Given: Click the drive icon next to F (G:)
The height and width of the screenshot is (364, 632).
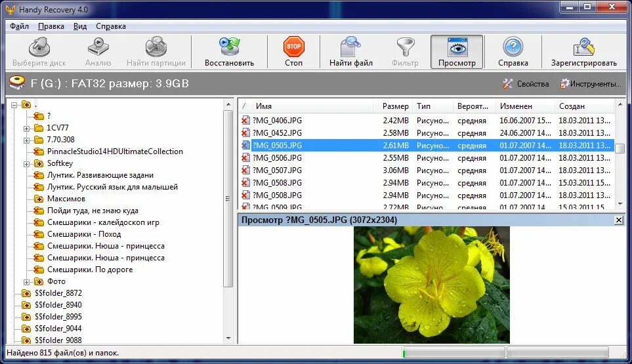Looking at the screenshot, I should pos(17,83).
